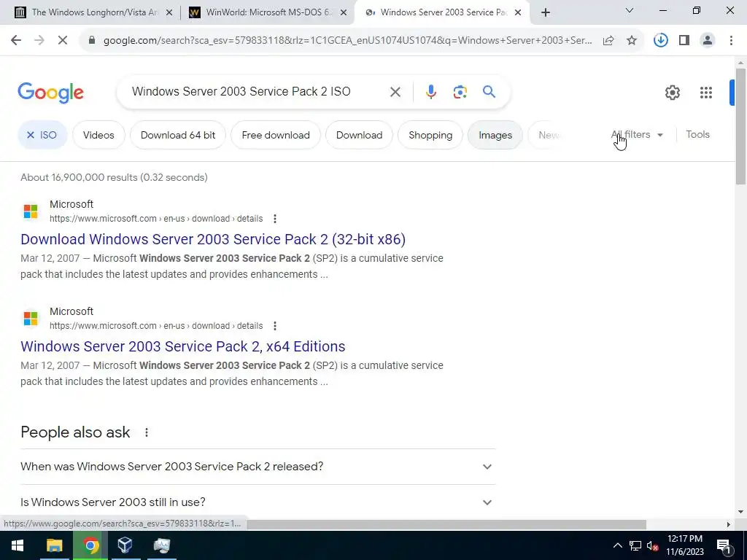The height and width of the screenshot is (560, 747).
Task: Open the Google apps grid
Action: click(705, 93)
